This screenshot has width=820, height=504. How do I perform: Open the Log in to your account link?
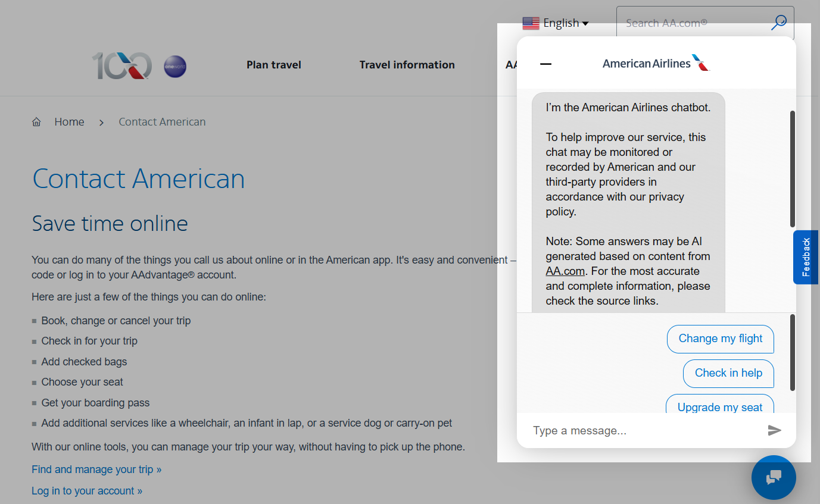86,490
